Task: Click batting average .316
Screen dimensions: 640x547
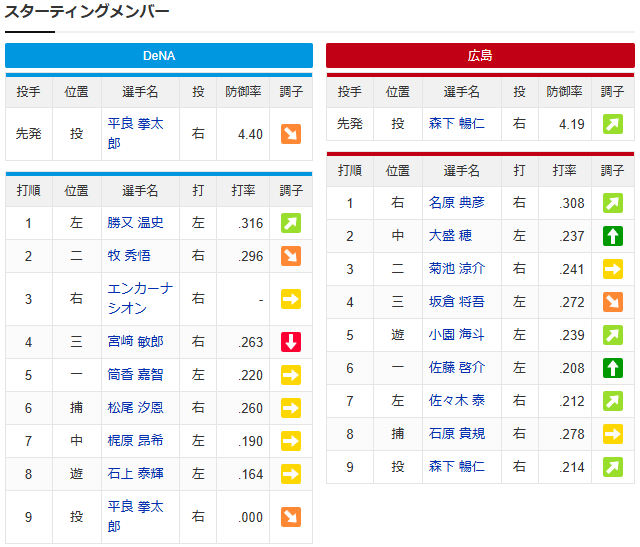Action: pyautogui.click(x=251, y=223)
